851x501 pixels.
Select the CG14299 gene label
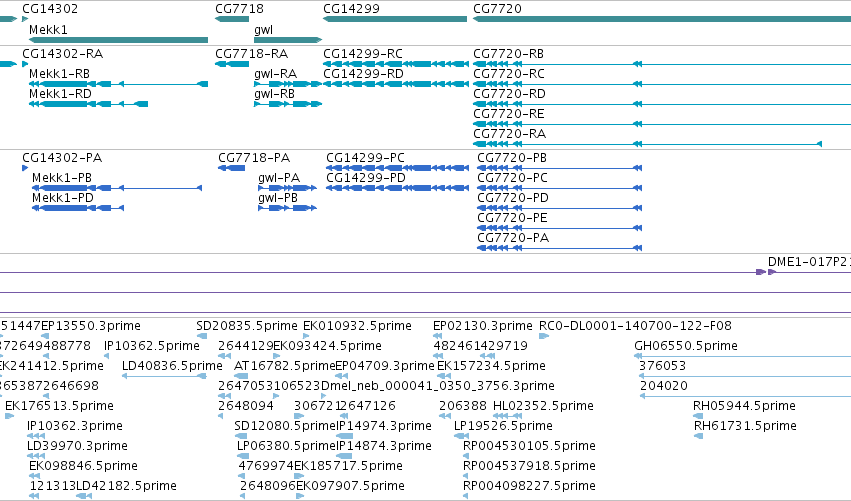351,9
